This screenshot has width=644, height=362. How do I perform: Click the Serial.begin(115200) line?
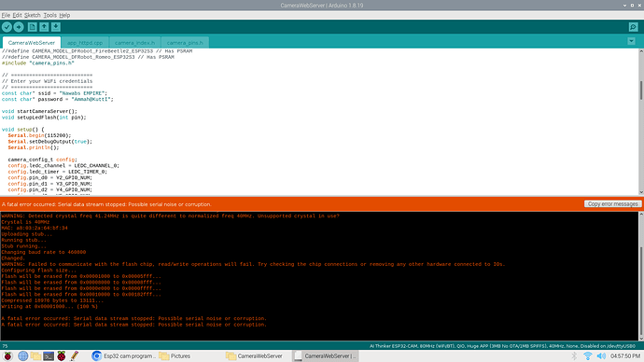pos(39,135)
